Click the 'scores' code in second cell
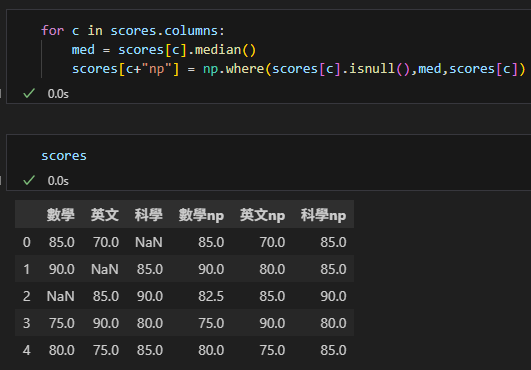The width and height of the screenshot is (531, 370). tap(64, 156)
